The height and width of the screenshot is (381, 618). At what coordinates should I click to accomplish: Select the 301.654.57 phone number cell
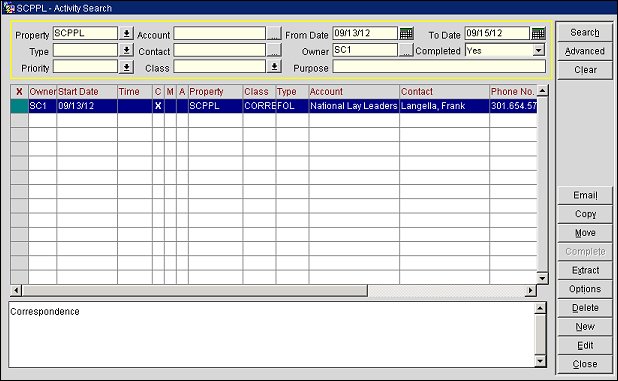(x=513, y=106)
